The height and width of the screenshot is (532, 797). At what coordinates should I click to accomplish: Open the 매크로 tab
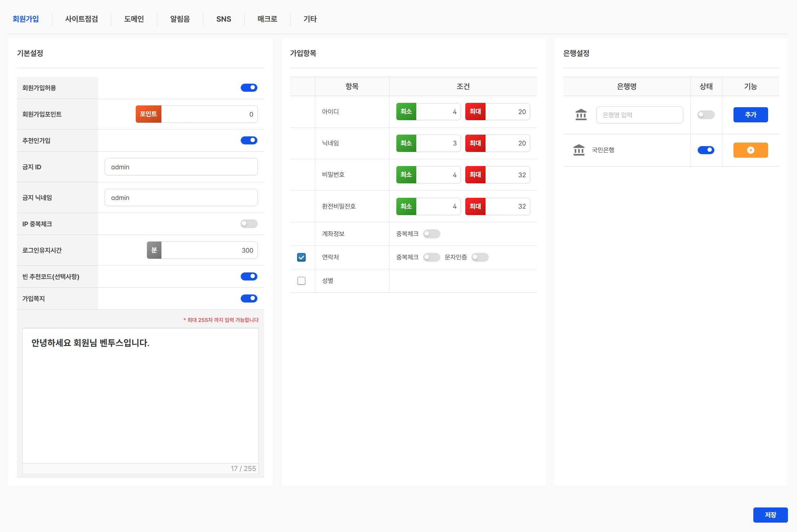pos(267,19)
